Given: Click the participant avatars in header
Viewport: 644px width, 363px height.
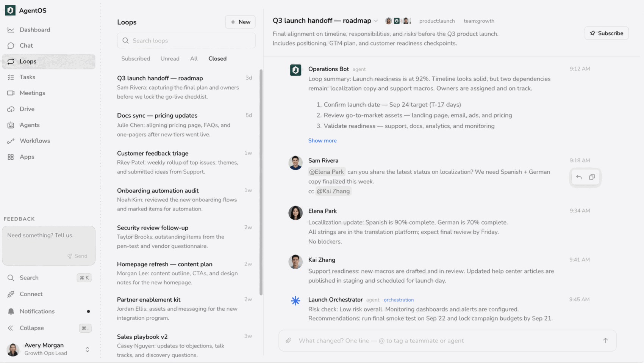Looking at the screenshot, I should 398,21.
